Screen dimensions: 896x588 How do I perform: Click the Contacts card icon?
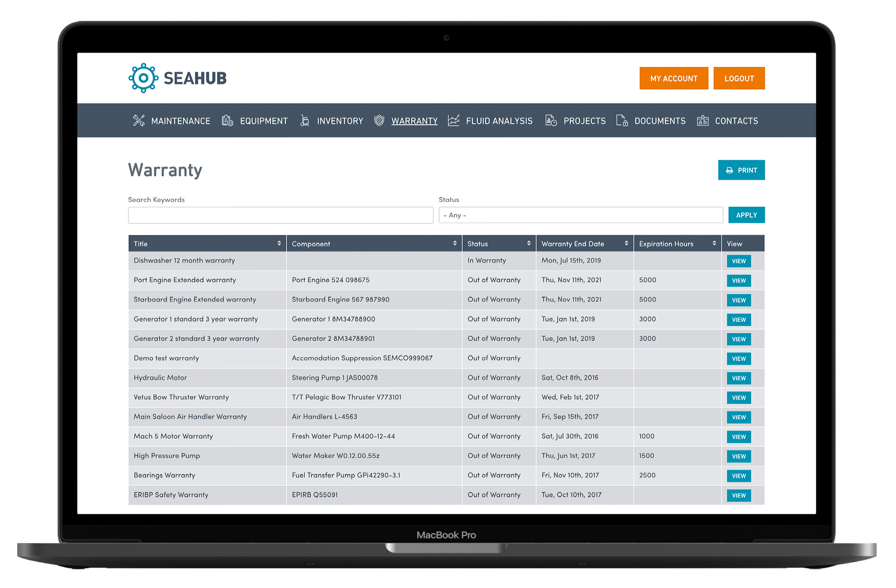703,120
